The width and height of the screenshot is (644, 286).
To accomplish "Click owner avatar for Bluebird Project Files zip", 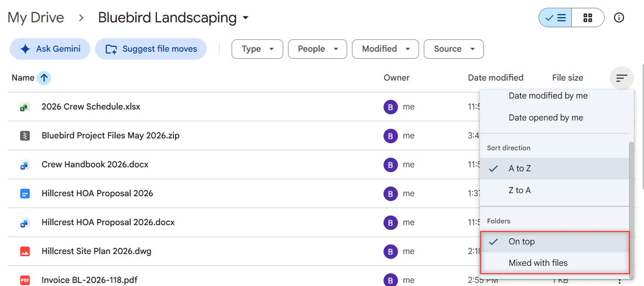I will click(x=390, y=135).
